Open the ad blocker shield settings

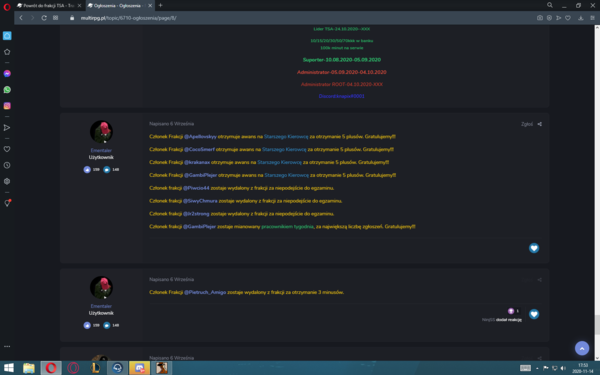pos(549,18)
